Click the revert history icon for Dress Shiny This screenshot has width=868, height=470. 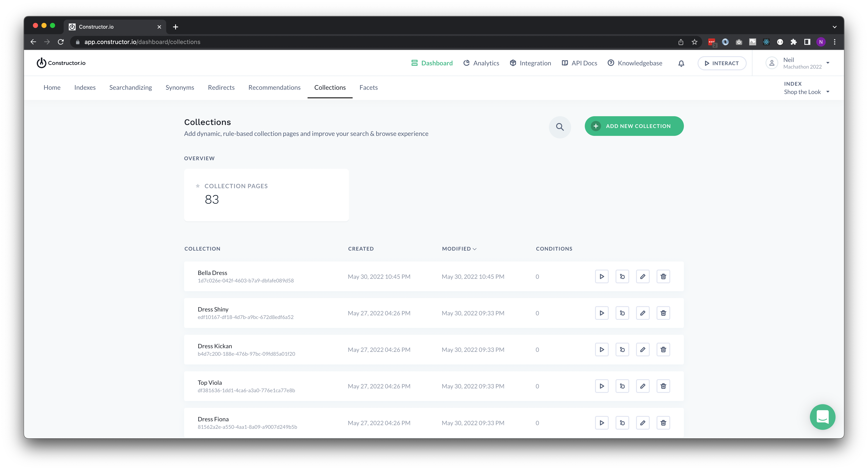[622, 313]
